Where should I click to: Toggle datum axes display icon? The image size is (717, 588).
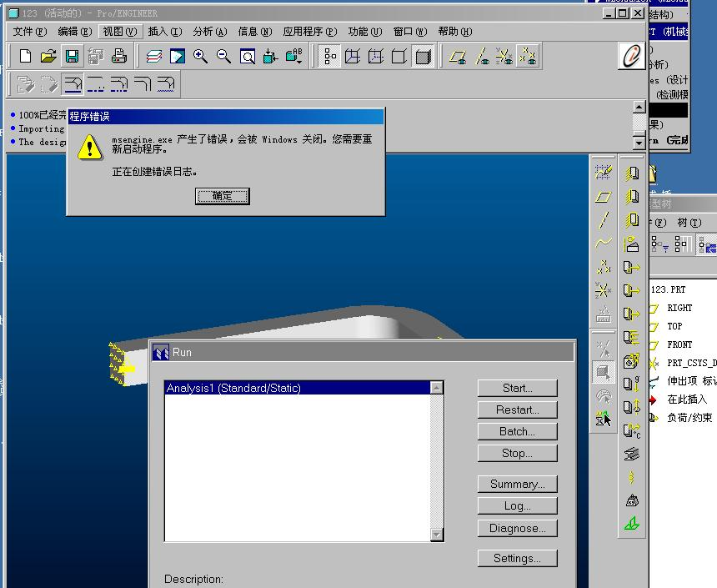(482, 56)
